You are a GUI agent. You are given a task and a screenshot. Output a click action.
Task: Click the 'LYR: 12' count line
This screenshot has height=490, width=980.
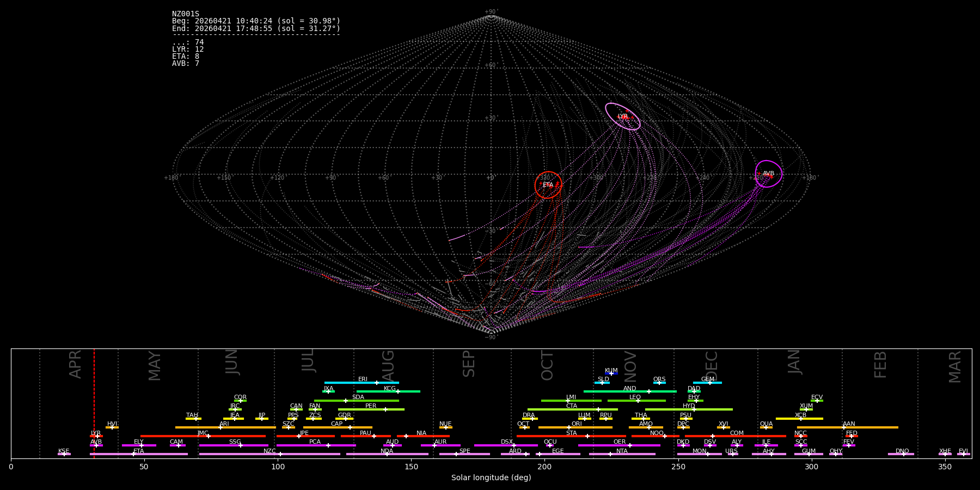(188, 50)
